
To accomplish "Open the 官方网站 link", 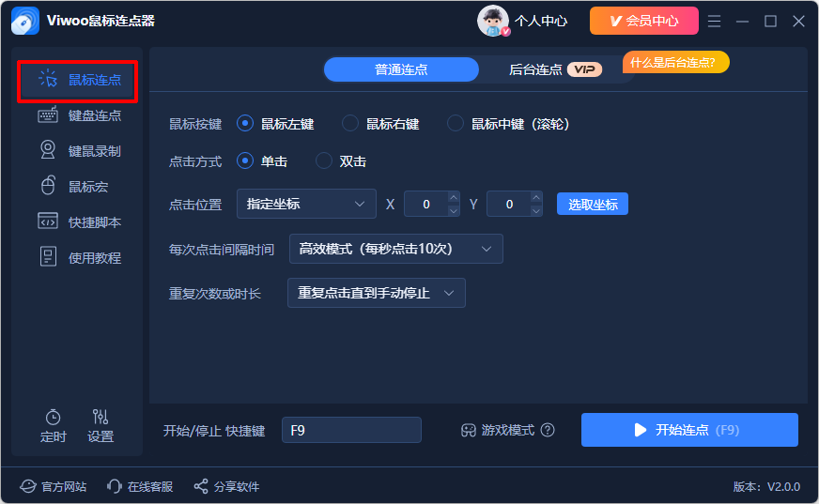I will pos(64,487).
